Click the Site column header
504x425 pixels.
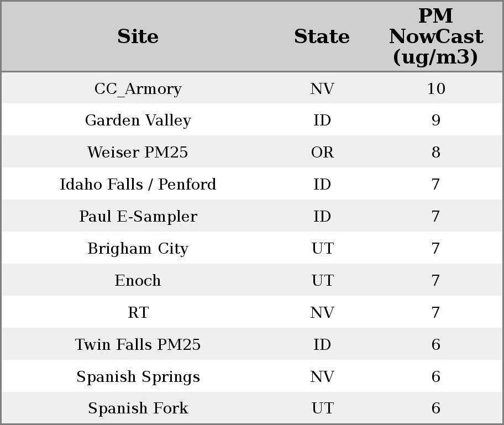pyautogui.click(x=138, y=36)
